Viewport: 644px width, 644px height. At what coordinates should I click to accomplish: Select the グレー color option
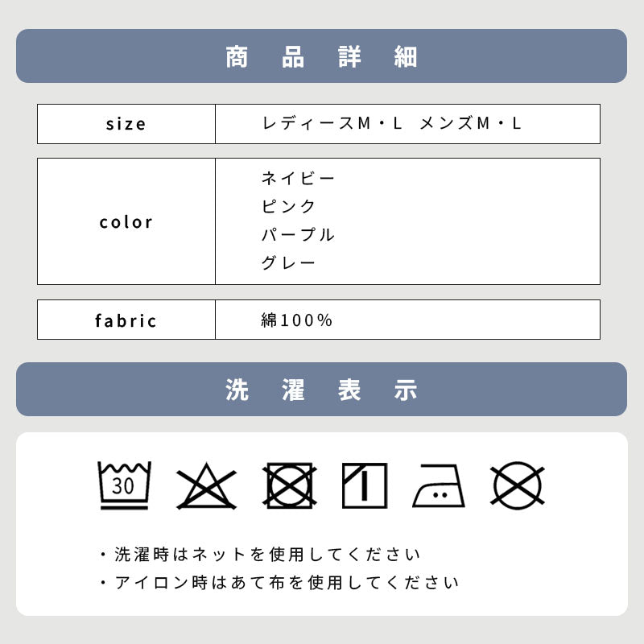[x=289, y=262]
